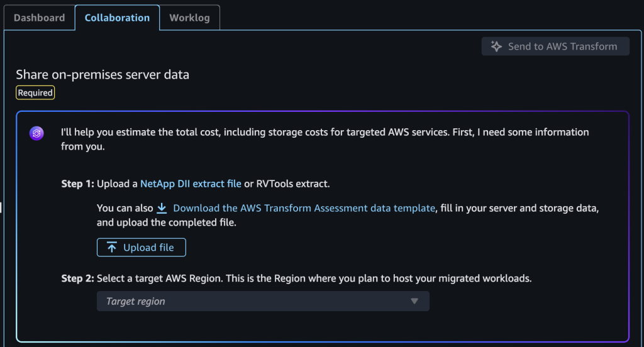Click the Target region dropdown arrow

[x=414, y=301]
